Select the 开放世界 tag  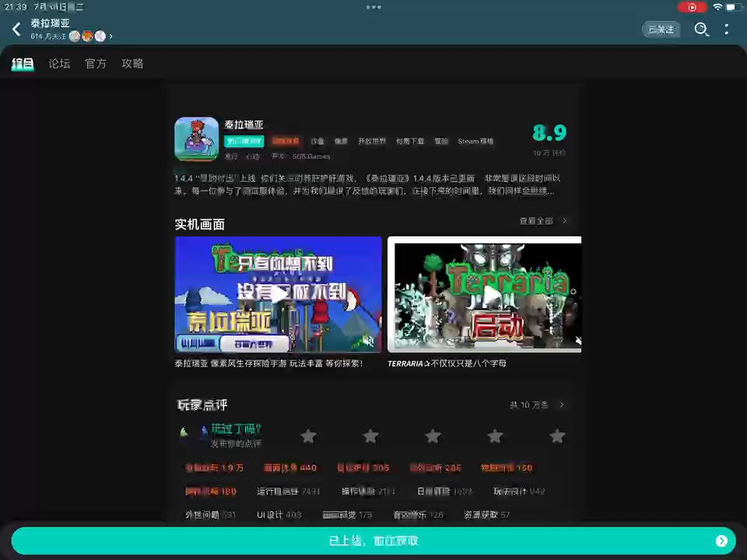pyautogui.click(x=372, y=141)
